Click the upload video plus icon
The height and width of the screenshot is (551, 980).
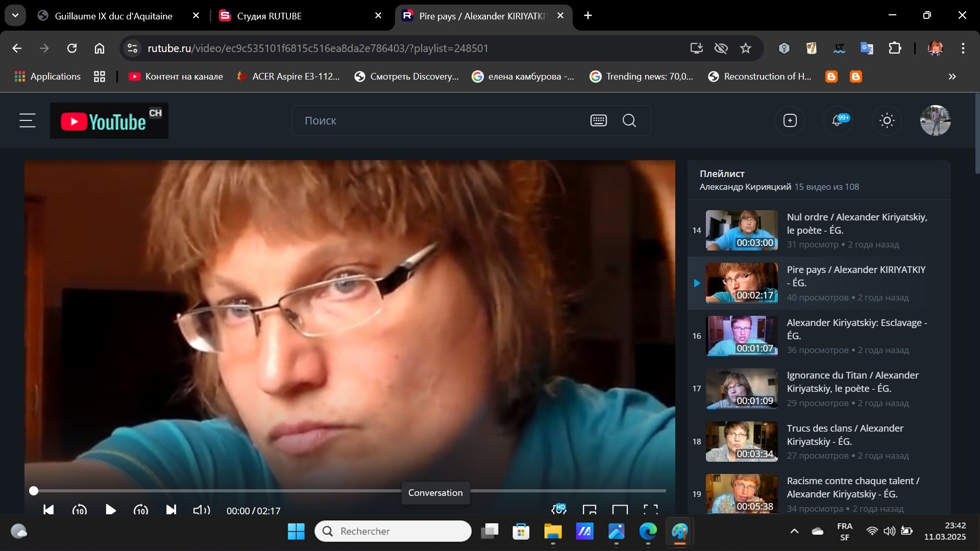coord(790,121)
